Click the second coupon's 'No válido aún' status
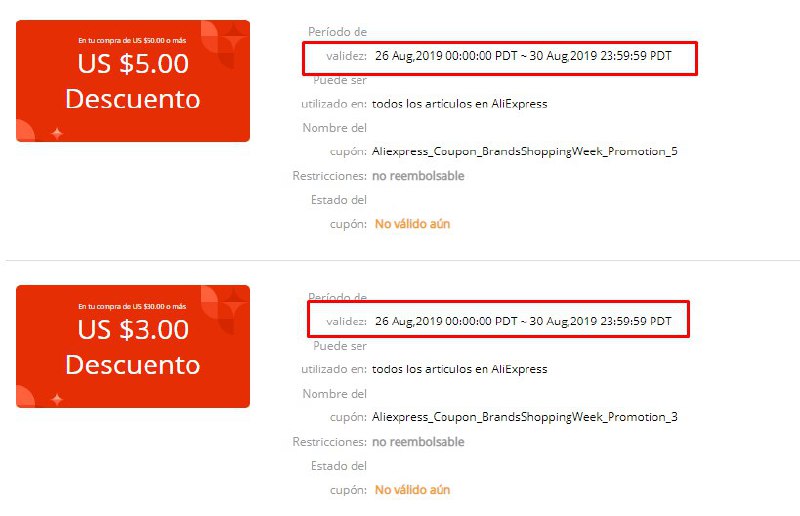Screen dimensions: 800x516 click(412, 489)
